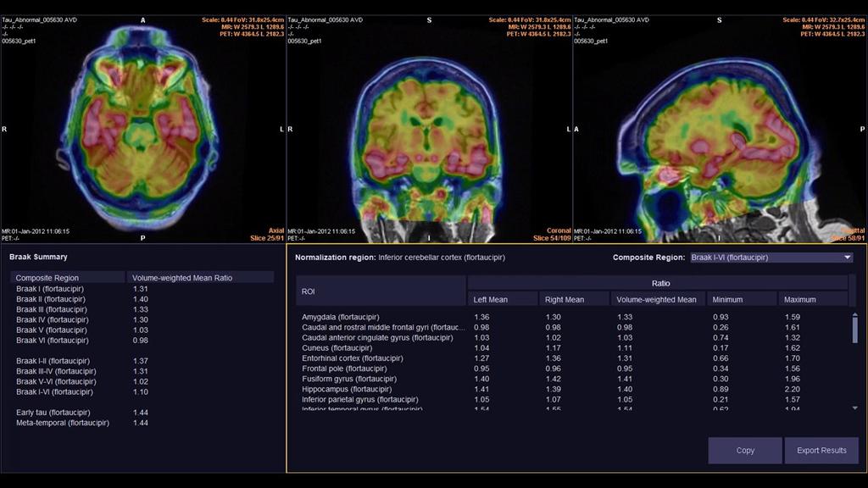Sort by the Maximum column header
This screenshot has width=868, height=488.
click(801, 298)
